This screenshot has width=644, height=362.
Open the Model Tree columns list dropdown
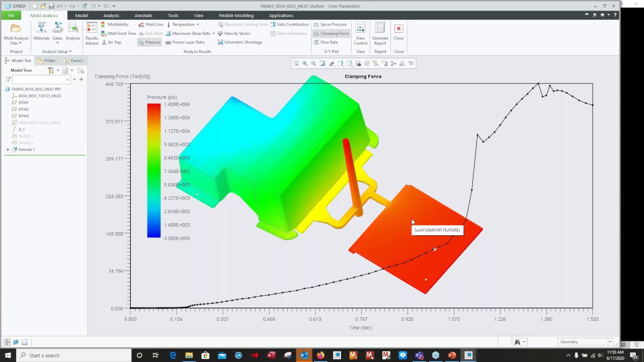coord(67,70)
